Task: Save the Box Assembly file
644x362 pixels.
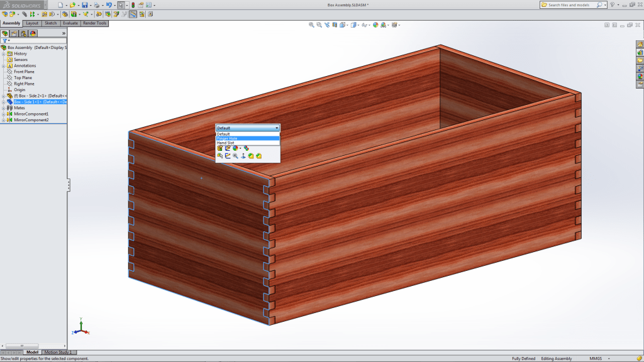Action: (x=85, y=5)
